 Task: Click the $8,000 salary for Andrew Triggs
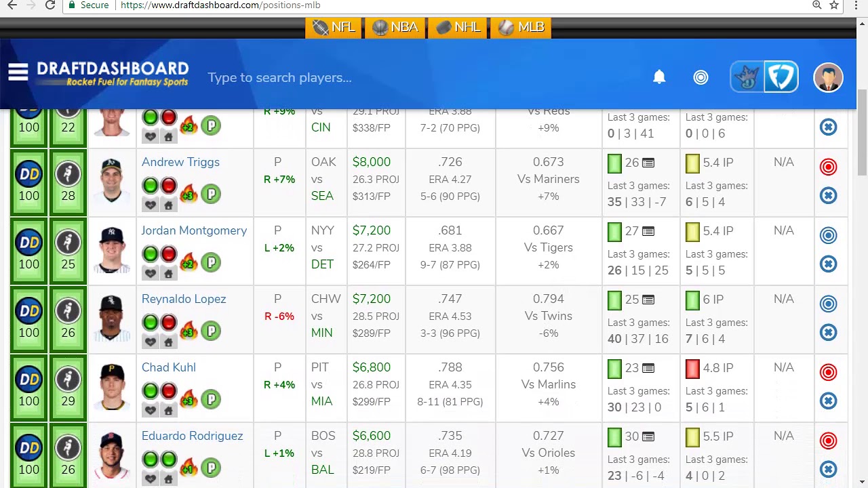coord(372,162)
